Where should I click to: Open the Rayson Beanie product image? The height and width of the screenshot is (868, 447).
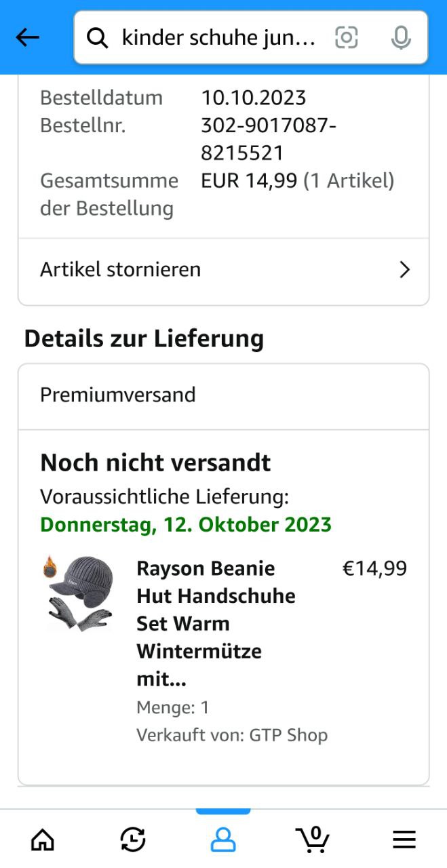click(80, 594)
